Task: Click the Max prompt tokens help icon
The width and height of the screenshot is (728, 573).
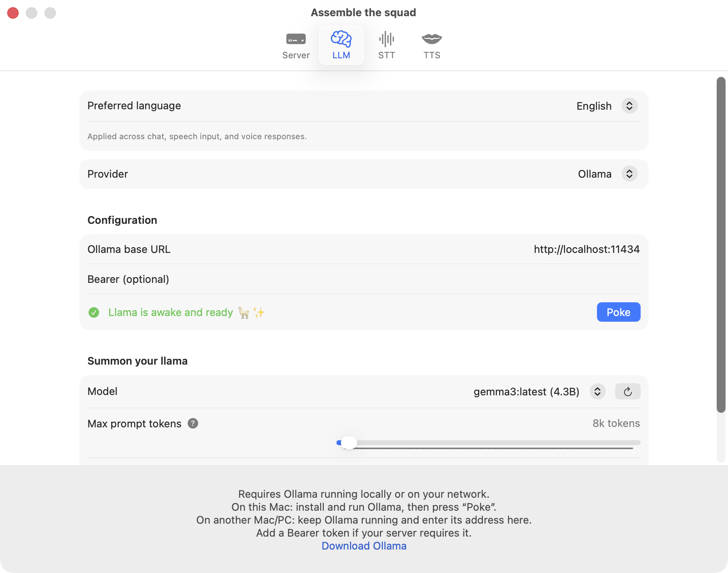Action: (x=193, y=423)
